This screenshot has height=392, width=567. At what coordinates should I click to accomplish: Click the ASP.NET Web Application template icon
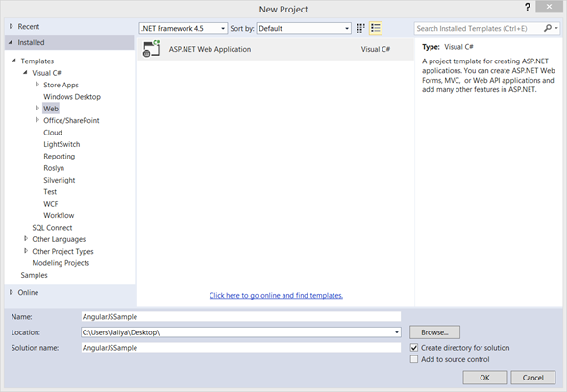coord(151,49)
